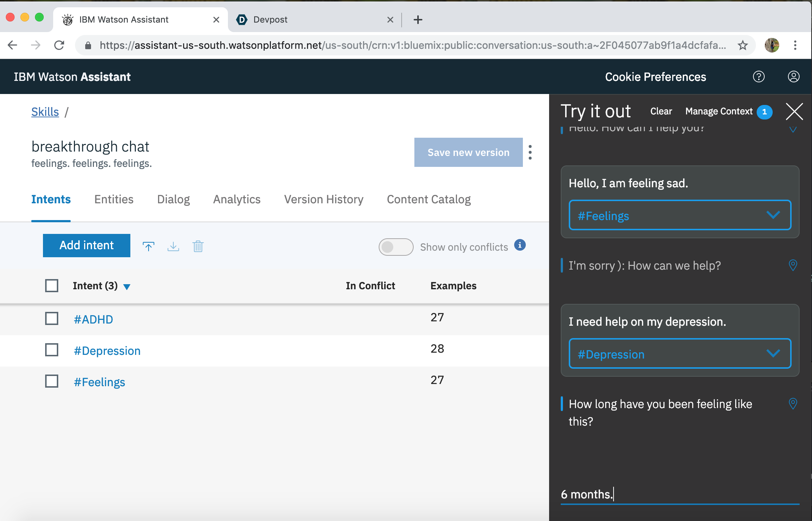The image size is (812, 521).
Task: Close the Try it out panel
Action: point(794,111)
